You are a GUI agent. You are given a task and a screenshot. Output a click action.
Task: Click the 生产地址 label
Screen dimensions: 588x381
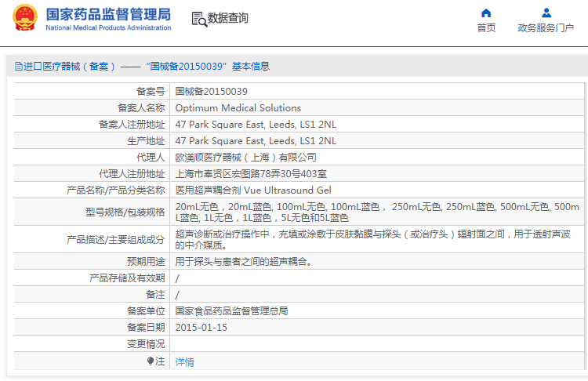pos(146,141)
